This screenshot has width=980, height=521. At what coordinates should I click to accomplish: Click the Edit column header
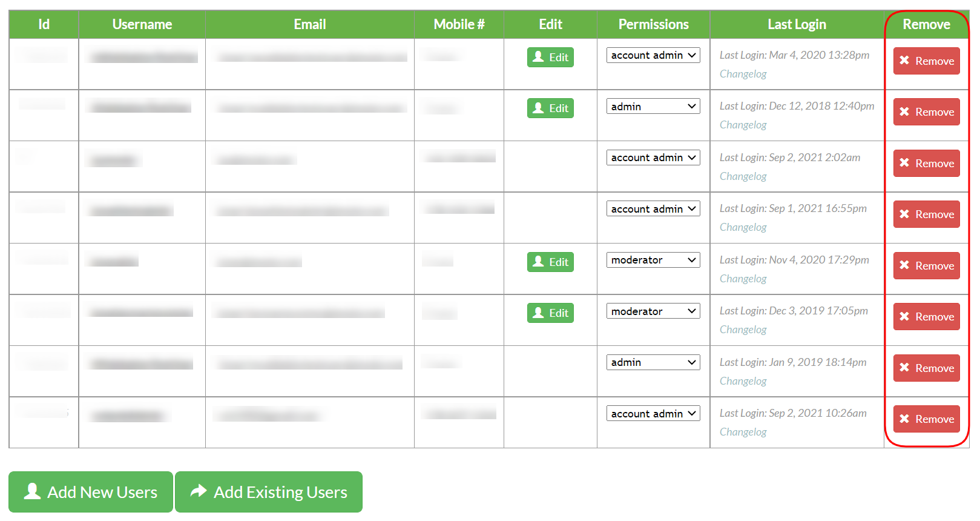click(x=550, y=24)
